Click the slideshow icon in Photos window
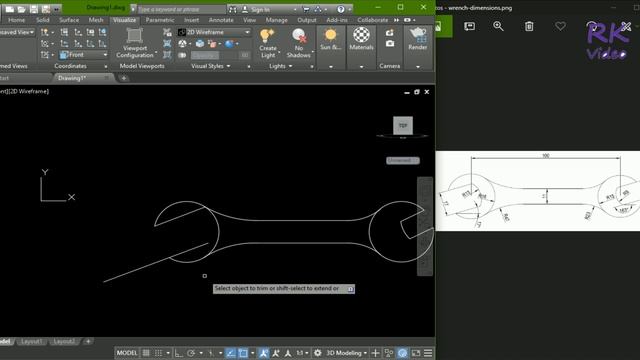Image resolution: width=640 pixels, height=360 pixels. (x=469, y=26)
